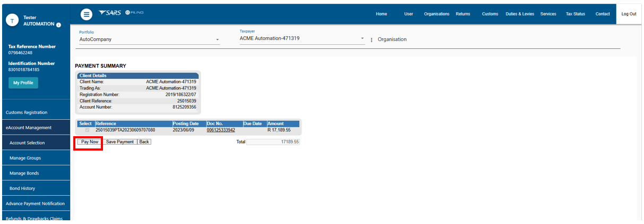Click the Back button

[x=144, y=142]
